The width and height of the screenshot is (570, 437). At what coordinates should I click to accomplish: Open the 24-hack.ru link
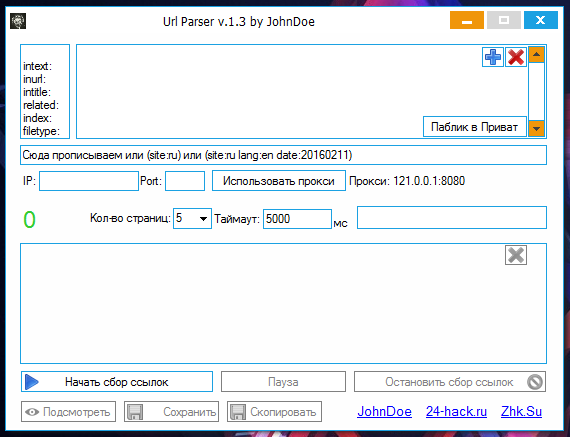pos(456,412)
